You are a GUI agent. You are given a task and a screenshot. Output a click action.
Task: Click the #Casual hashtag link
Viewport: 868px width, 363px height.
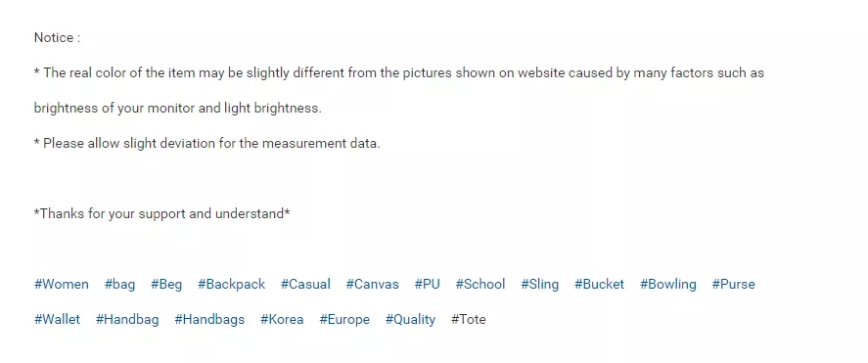pyautogui.click(x=305, y=285)
